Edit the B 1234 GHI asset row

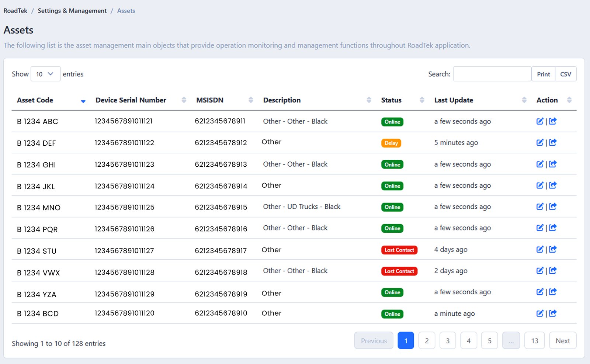[x=539, y=164]
